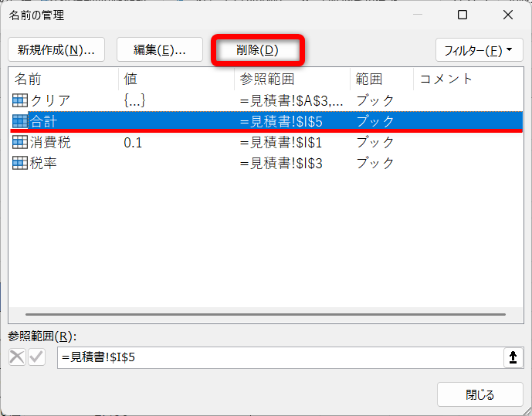Collapse dialog with the range selector arrow
The image size is (532, 416).
(513, 357)
